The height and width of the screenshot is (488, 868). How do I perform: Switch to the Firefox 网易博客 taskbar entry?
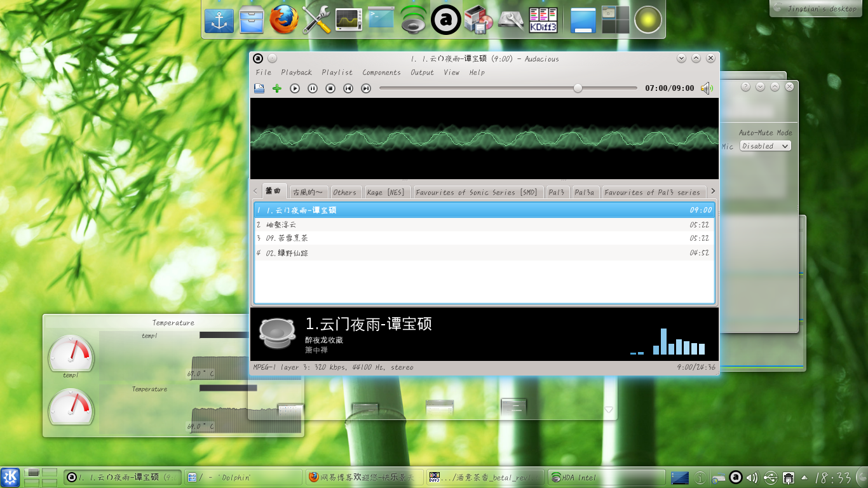(x=363, y=477)
